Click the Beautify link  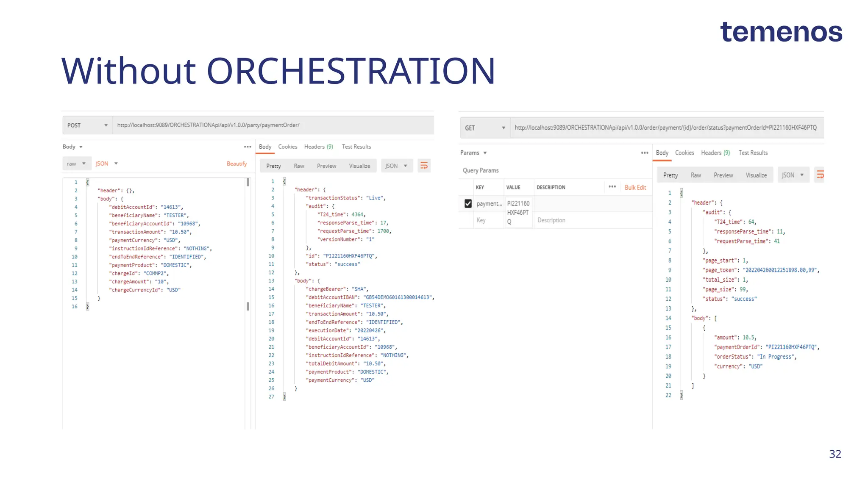click(236, 164)
